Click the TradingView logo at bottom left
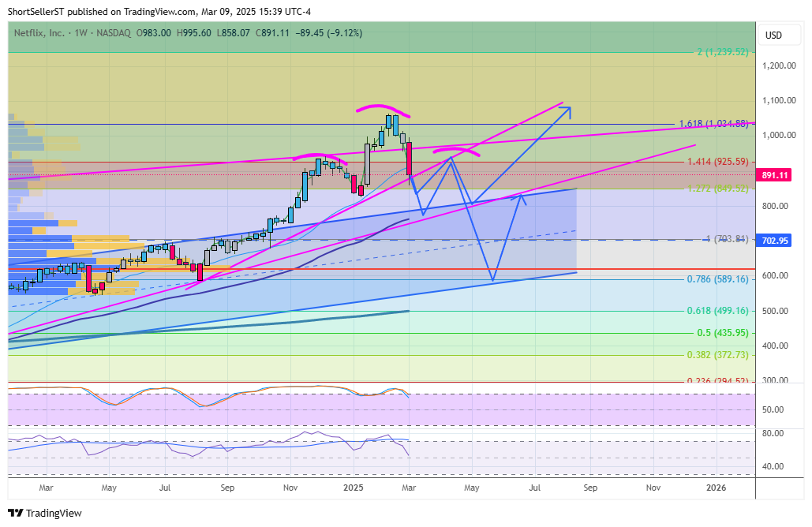This screenshot has width=812, height=527. pos(45,513)
